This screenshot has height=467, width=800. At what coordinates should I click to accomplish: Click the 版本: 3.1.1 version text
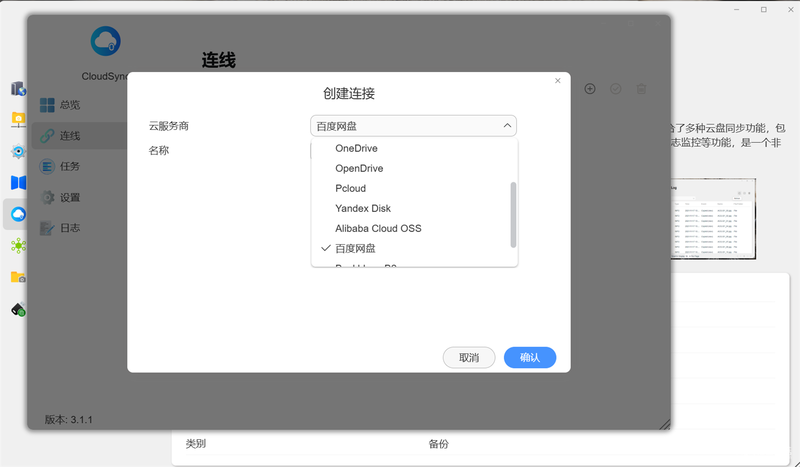[68, 420]
